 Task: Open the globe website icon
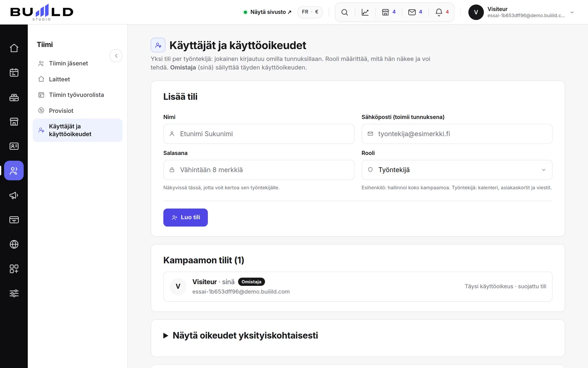[14, 244]
